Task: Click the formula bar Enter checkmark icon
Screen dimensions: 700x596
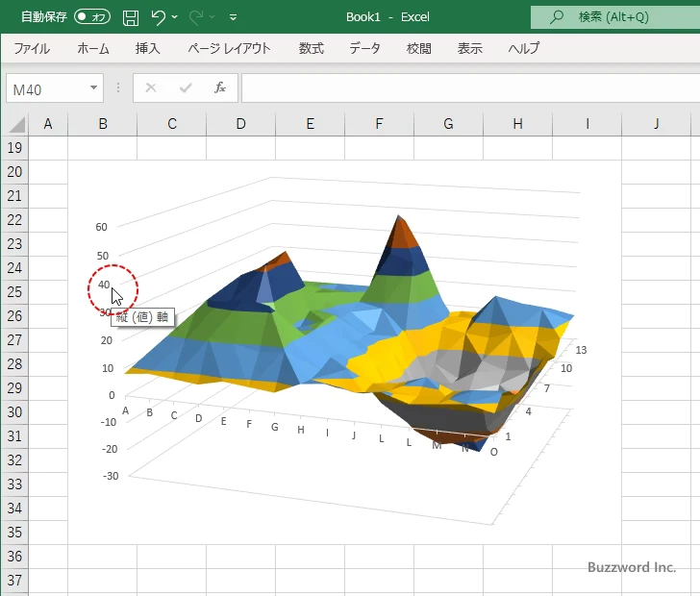Action: pos(185,88)
